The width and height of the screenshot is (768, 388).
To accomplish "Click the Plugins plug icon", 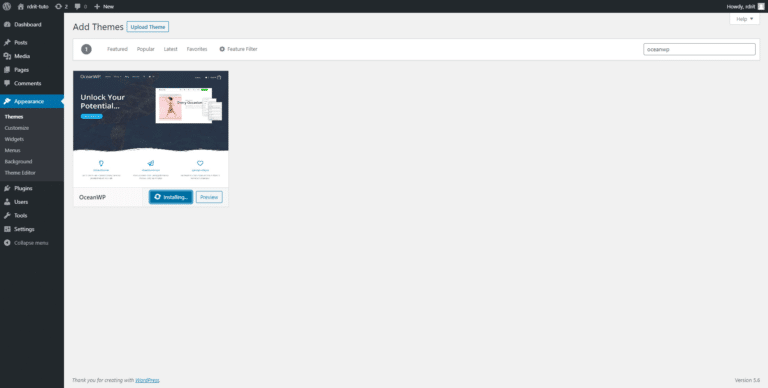I will [7, 188].
